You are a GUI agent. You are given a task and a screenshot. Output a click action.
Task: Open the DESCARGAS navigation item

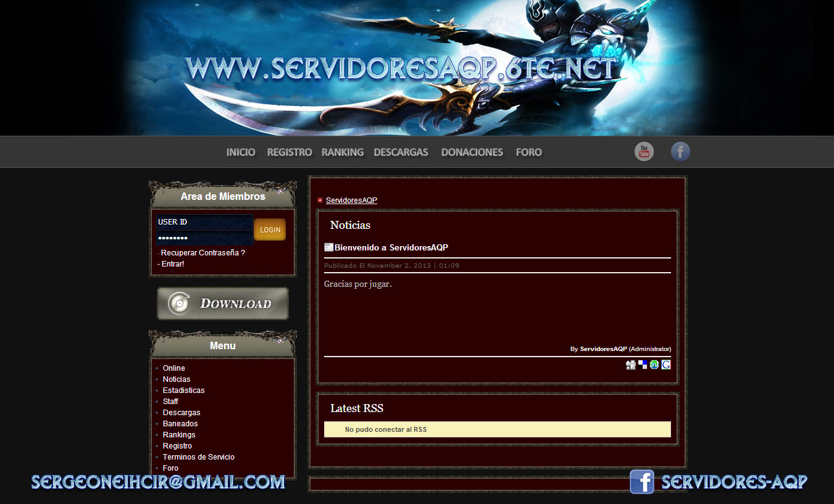point(401,152)
